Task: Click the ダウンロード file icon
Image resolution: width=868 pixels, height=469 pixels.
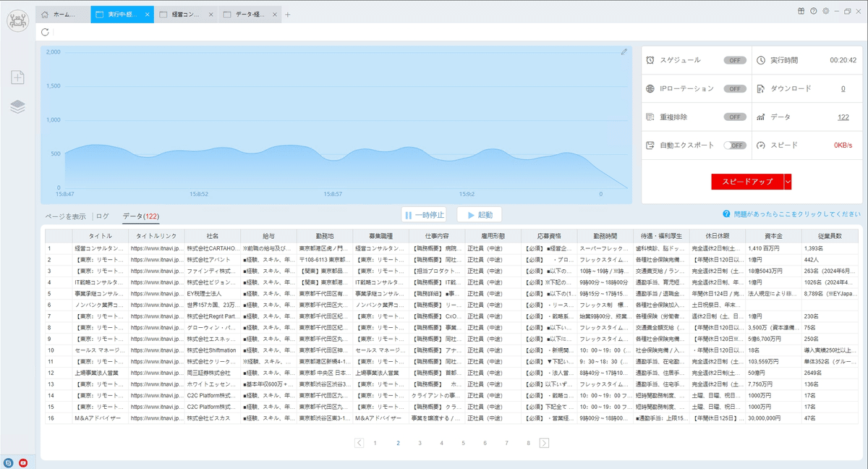Action: (x=760, y=88)
